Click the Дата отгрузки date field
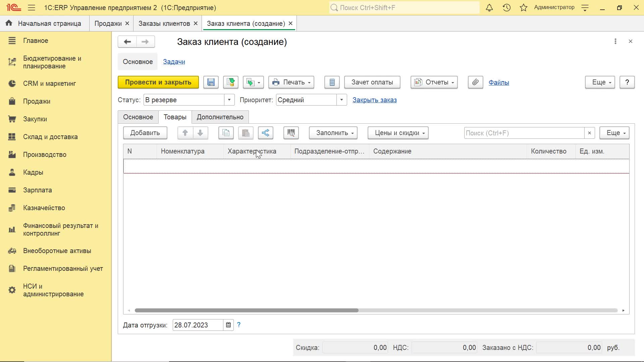Screen dimensions: 644x362 click(x=198, y=325)
